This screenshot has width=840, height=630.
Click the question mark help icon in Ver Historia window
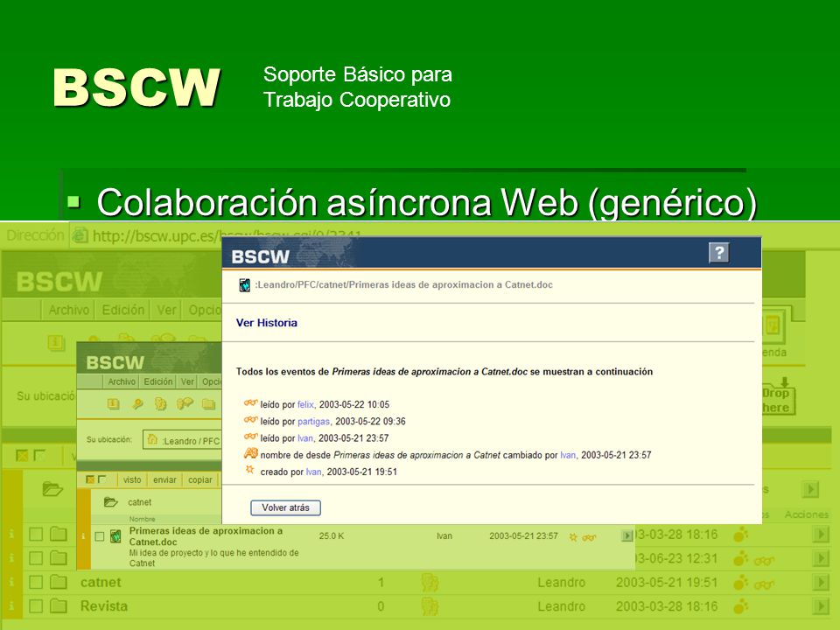point(719,252)
